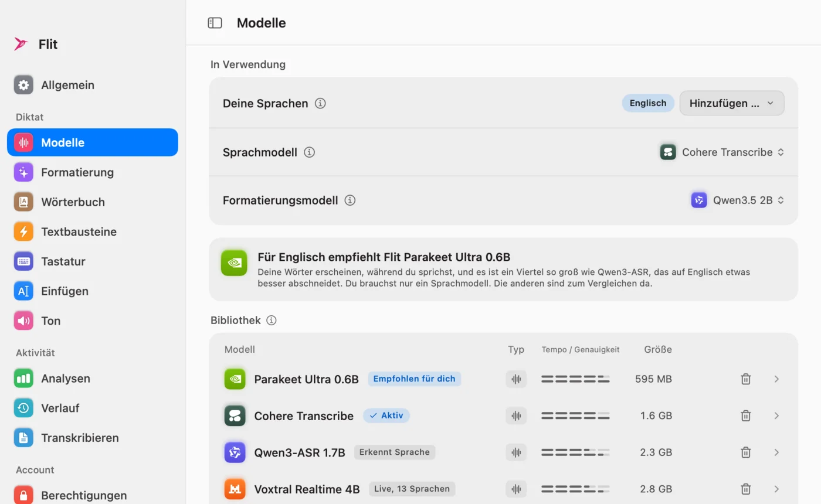
Task: Click the Live, 13 Sprachen badge
Action: coord(412,489)
